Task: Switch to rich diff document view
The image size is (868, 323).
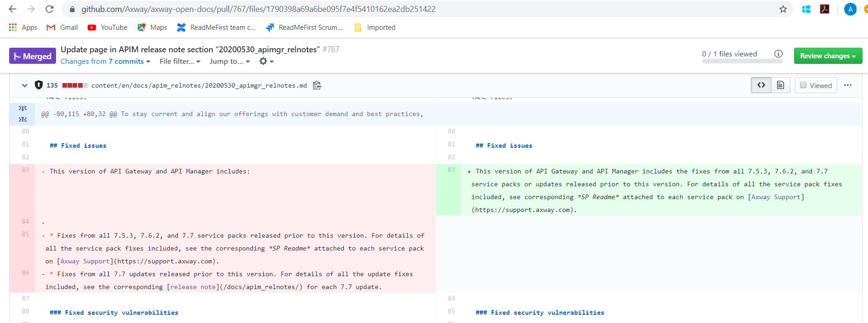Action: click(x=780, y=85)
